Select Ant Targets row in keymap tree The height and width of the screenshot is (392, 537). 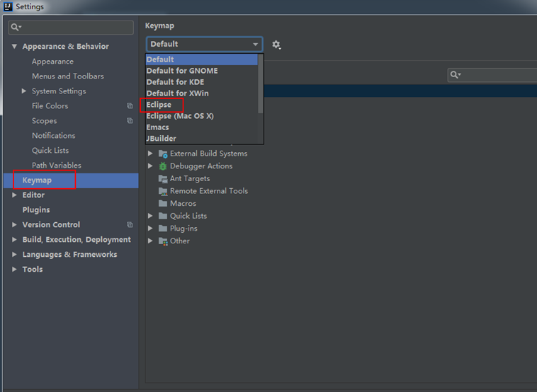coord(190,178)
